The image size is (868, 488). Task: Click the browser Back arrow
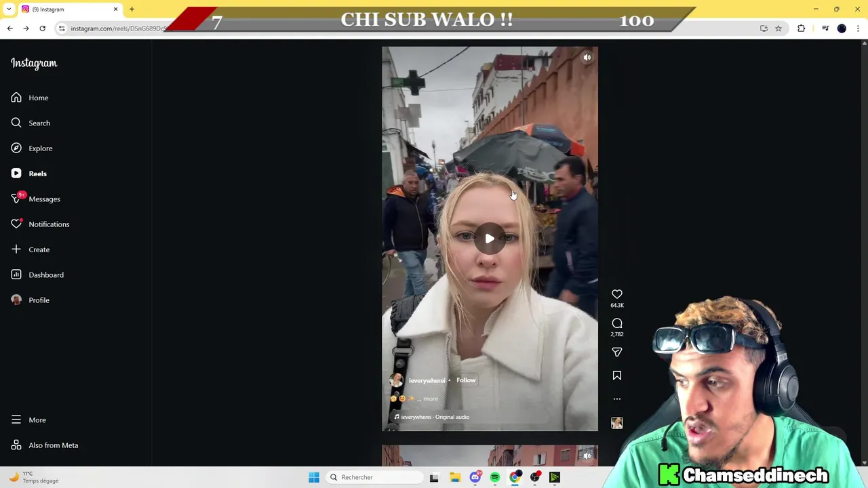click(x=10, y=28)
